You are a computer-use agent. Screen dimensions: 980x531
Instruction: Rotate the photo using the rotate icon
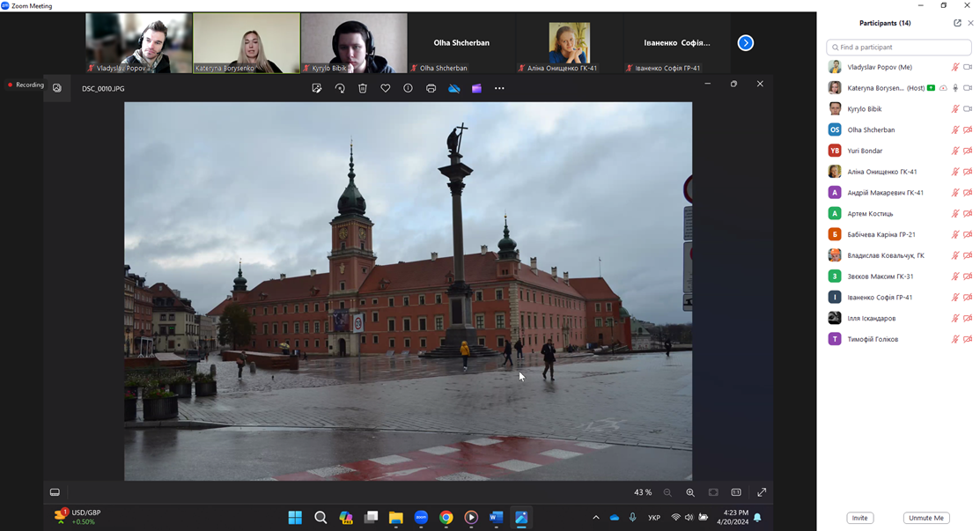point(340,88)
